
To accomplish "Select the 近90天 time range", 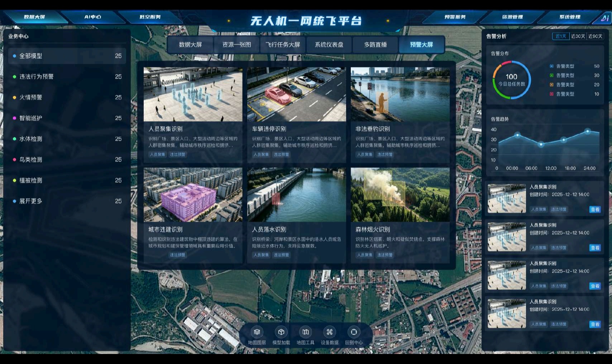I will [x=595, y=36].
